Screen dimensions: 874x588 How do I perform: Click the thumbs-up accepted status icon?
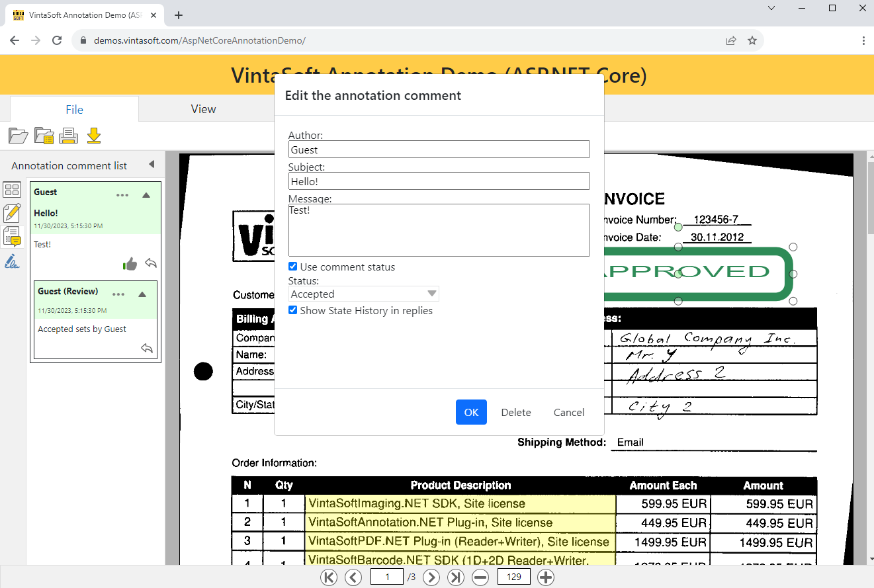pyautogui.click(x=130, y=264)
